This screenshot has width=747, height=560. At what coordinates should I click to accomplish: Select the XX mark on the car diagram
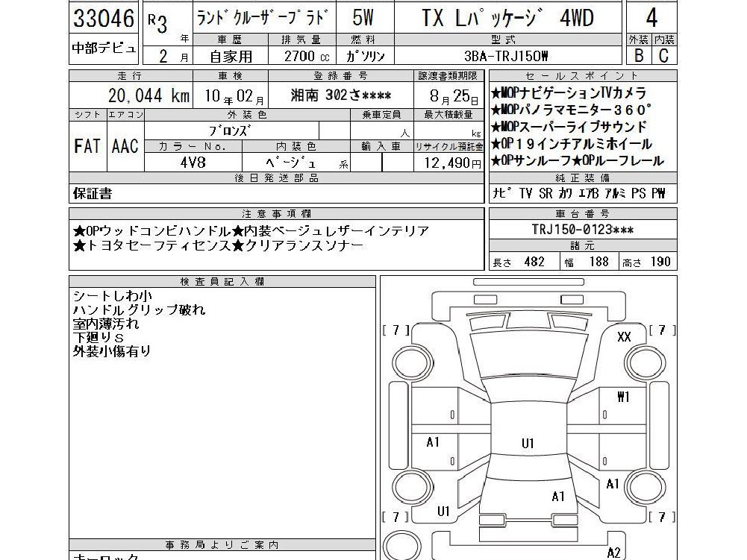coord(624,337)
